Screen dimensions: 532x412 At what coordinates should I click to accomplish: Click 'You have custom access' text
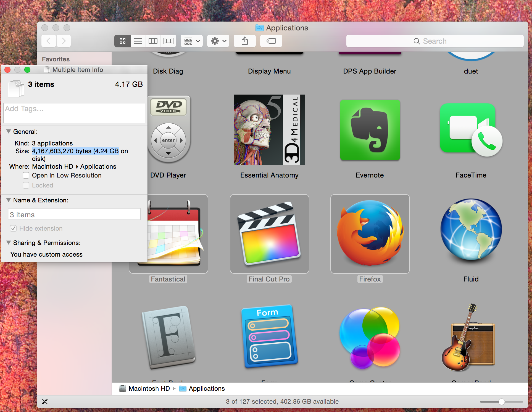pyautogui.click(x=46, y=254)
